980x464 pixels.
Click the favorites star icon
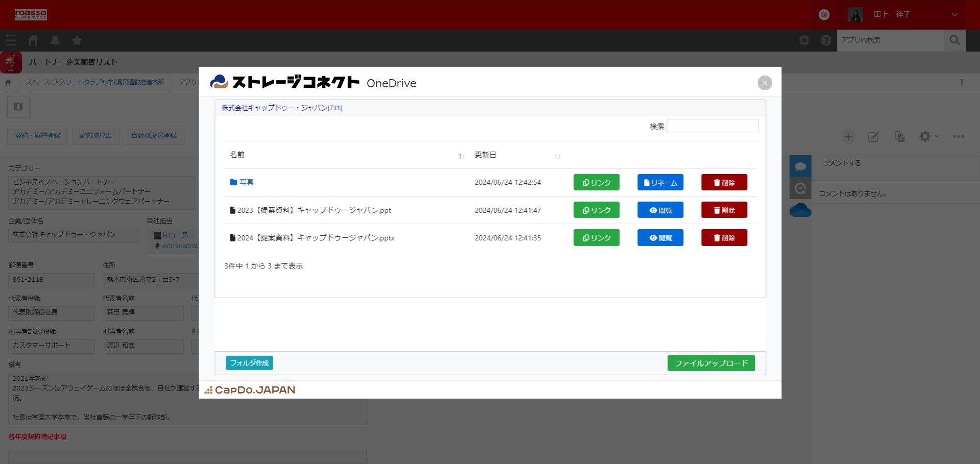pos(77,40)
